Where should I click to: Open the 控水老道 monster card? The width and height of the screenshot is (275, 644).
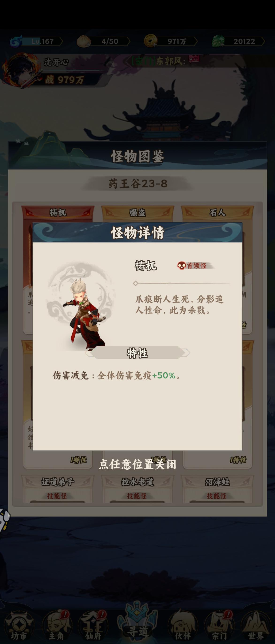137,489
